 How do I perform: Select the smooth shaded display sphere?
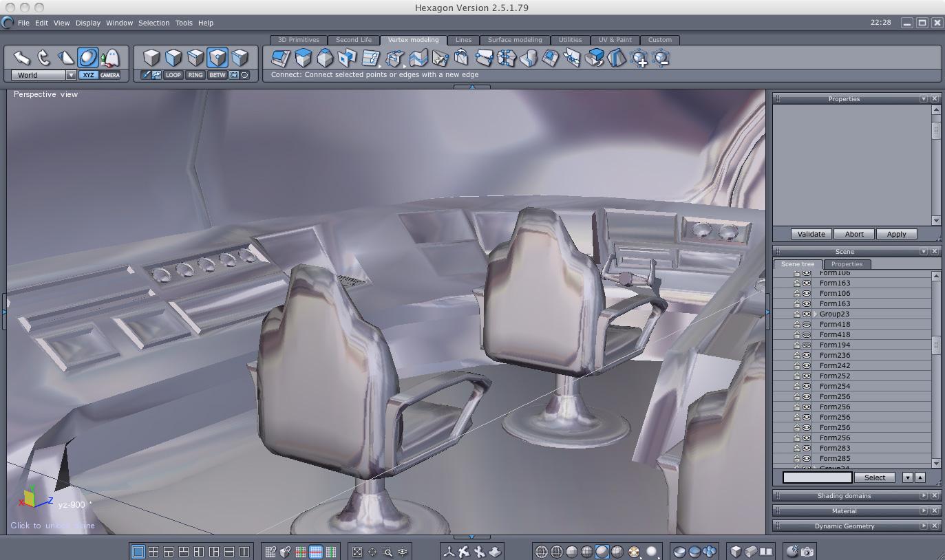coord(602,551)
